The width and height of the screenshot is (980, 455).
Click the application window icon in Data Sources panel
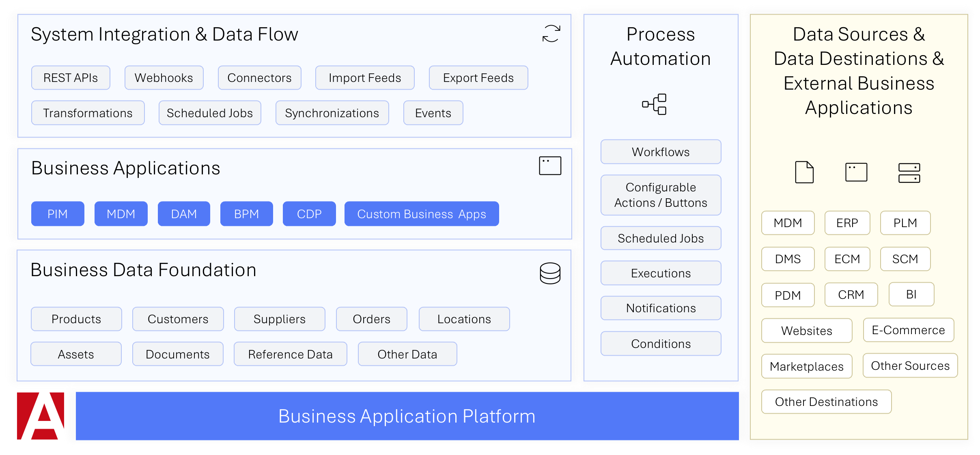(x=856, y=172)
